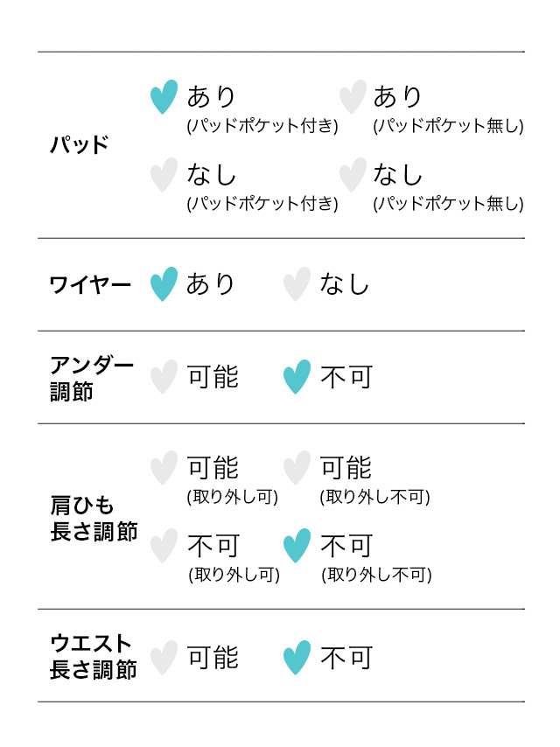Click the ウエスト長さ調節 row label
Screen dimensions: 560x747
[x=94, y=657]
